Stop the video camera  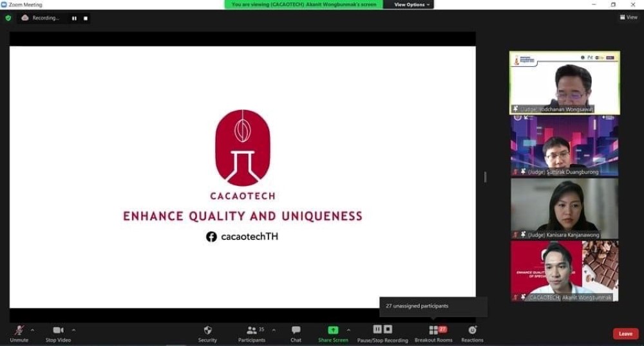tap(59, 331)
